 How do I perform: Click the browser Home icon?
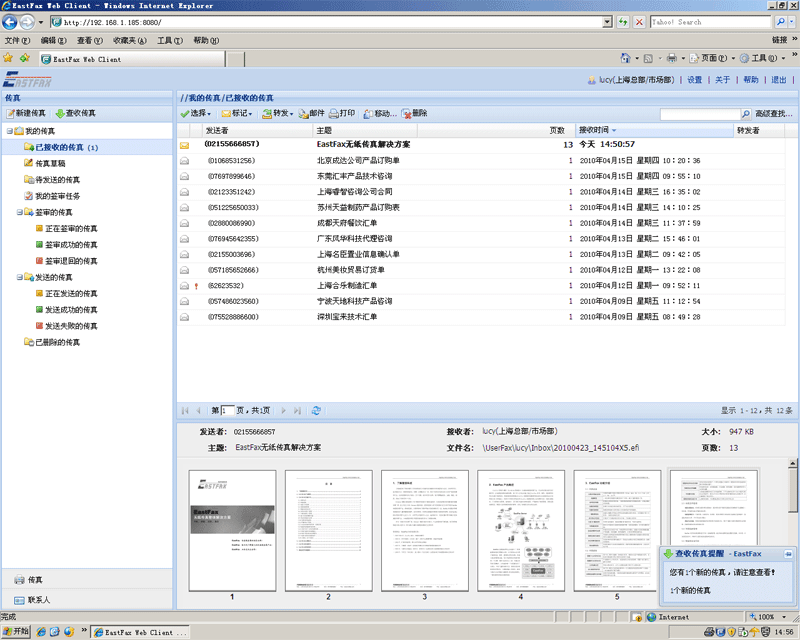pyautogui.click(x=625, y=58)
